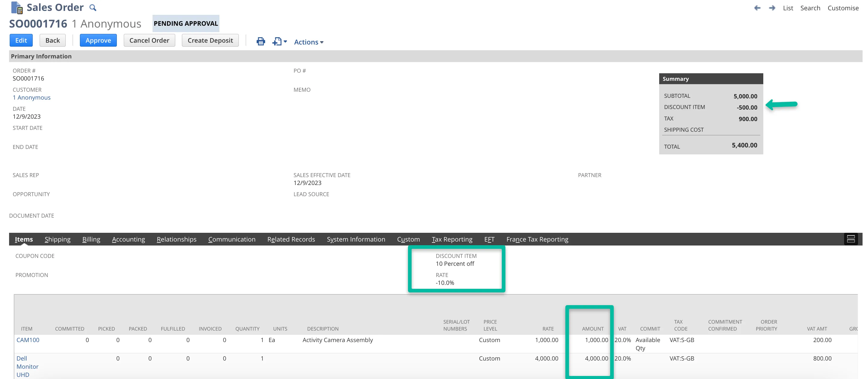Open the Accounting tab
The width and height of the screenshot is (868, 379).
pos(128,239)
